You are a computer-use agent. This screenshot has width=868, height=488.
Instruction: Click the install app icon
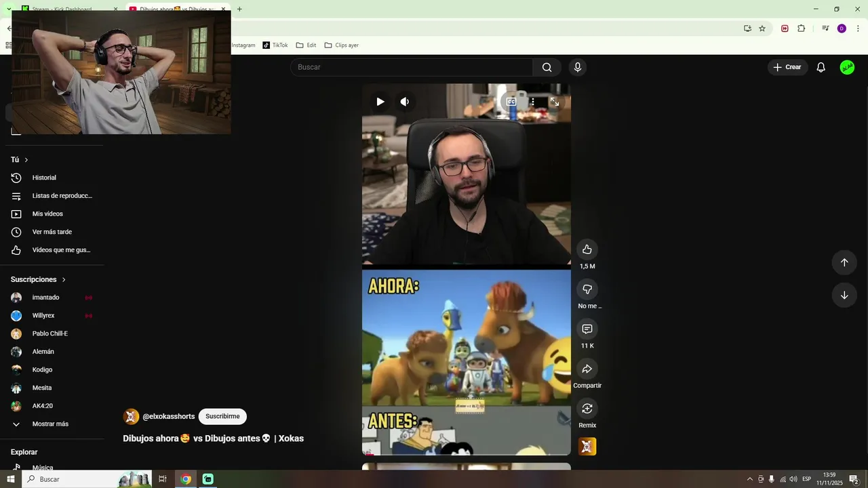747,28
